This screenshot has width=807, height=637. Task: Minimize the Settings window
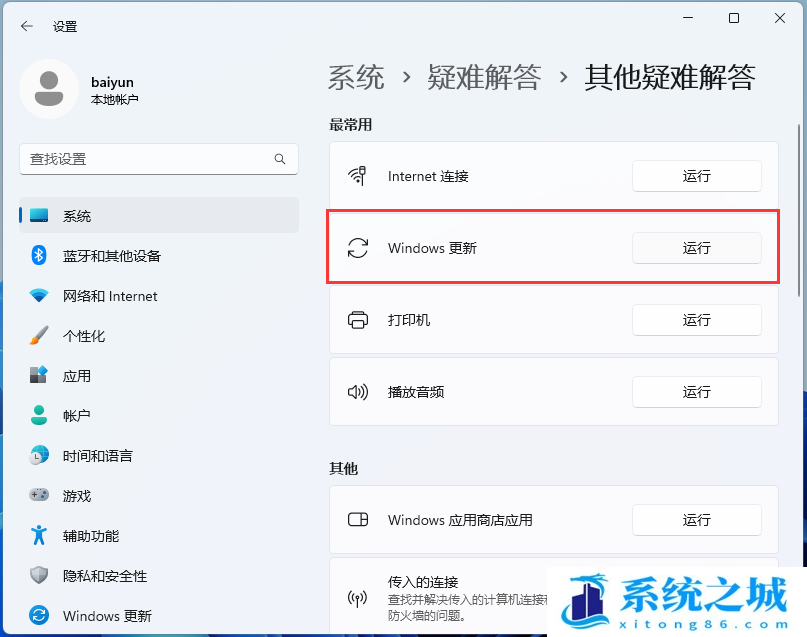pos(688,18)
